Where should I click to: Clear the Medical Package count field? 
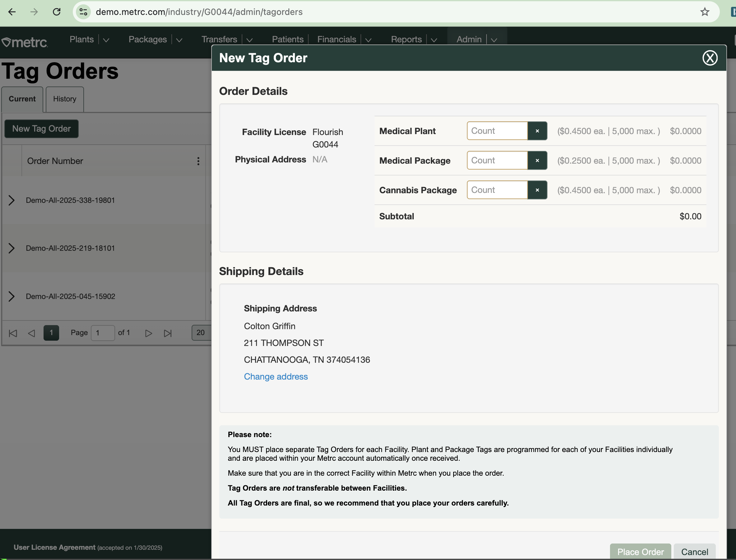click(x=537, y=160)
